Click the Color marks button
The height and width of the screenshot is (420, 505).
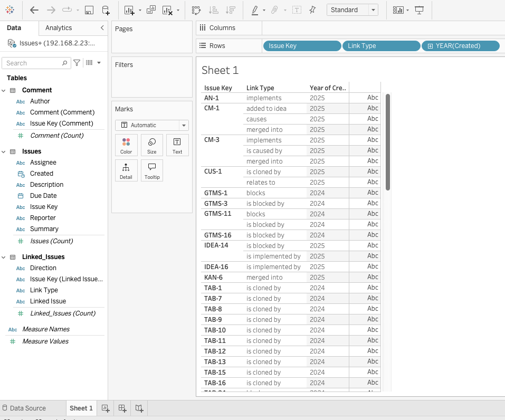[126, 145]
